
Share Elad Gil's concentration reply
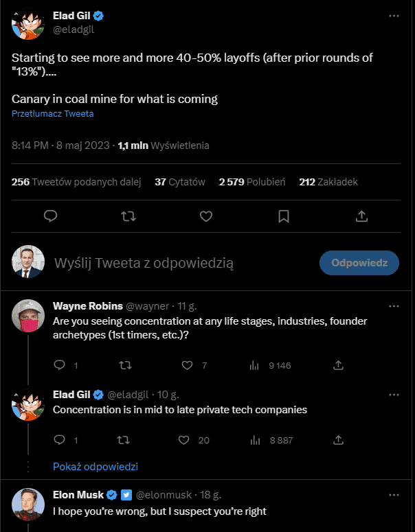pyautogui.click(x=338, y=440)
